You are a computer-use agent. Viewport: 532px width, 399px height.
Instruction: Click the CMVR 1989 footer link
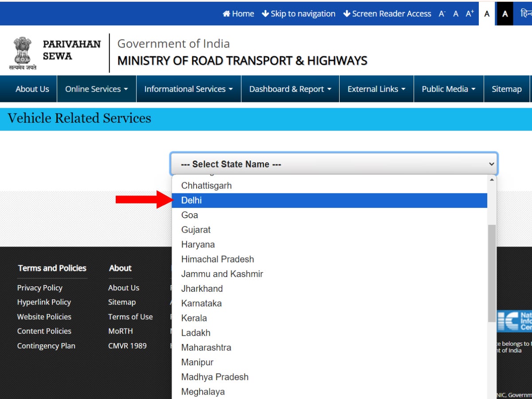[x=128, y=346]
